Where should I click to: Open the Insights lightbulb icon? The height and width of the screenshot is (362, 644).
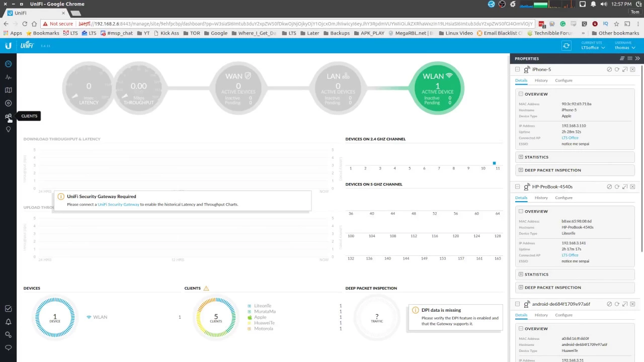coord(8,129)
